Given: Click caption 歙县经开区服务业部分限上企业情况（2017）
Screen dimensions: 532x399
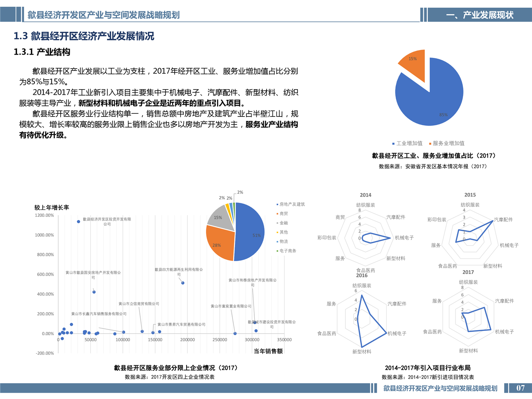Looking at the screenshot, I should [x=177, y=368].
